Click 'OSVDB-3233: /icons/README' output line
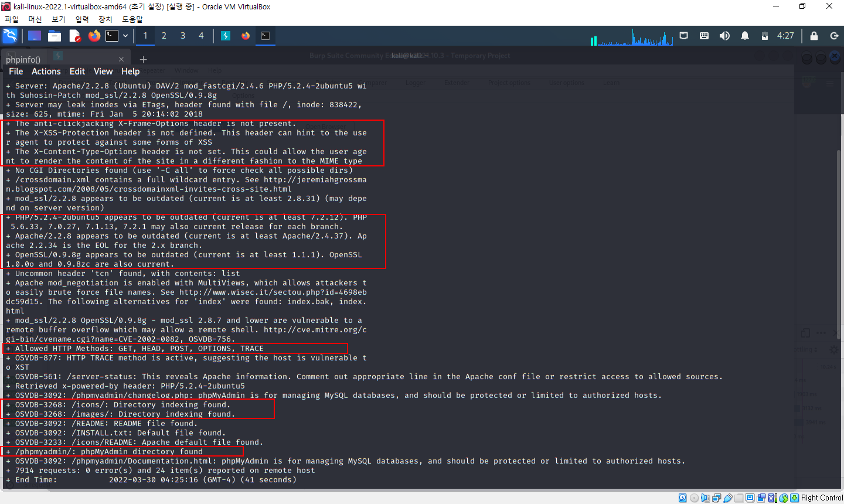 (x=135, y=442)
